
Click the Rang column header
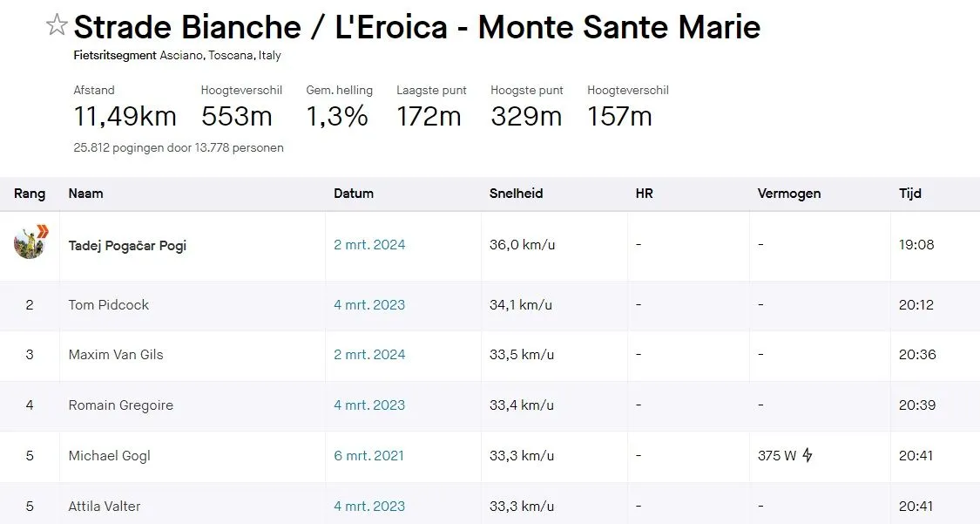pyautogui.click(x=30, y=194)
